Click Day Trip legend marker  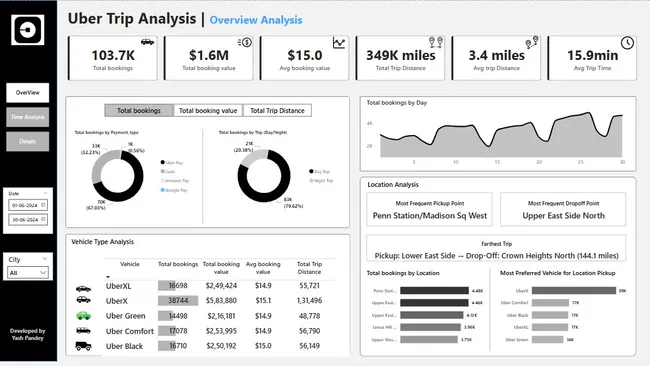coord(311,171)
